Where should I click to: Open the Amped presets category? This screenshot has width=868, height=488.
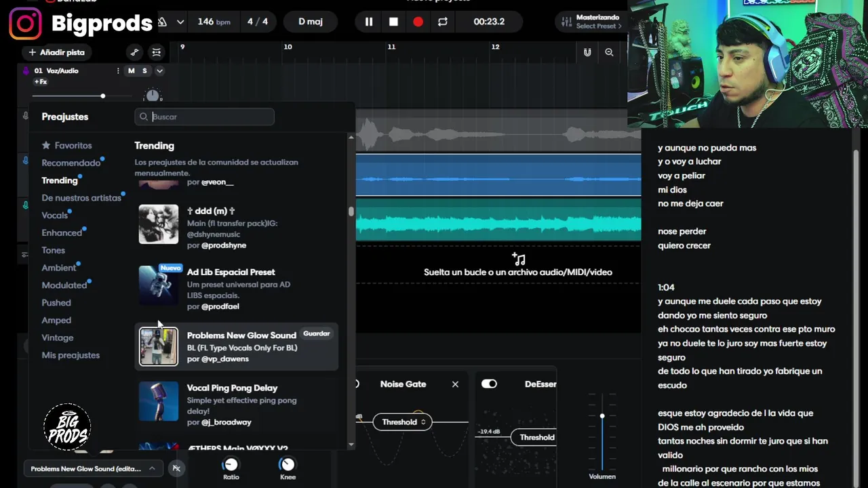56,320
